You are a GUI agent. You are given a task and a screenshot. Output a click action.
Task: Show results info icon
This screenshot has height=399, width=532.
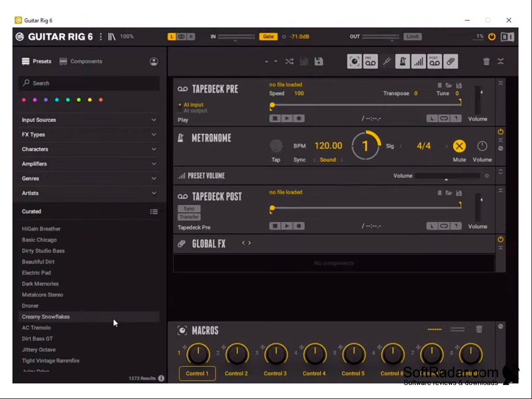click(x=161, y=378)
